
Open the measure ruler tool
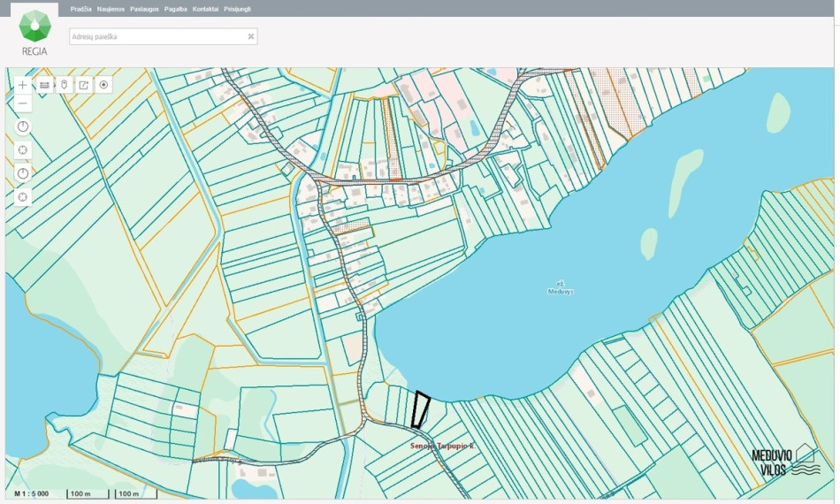point(44,85)
